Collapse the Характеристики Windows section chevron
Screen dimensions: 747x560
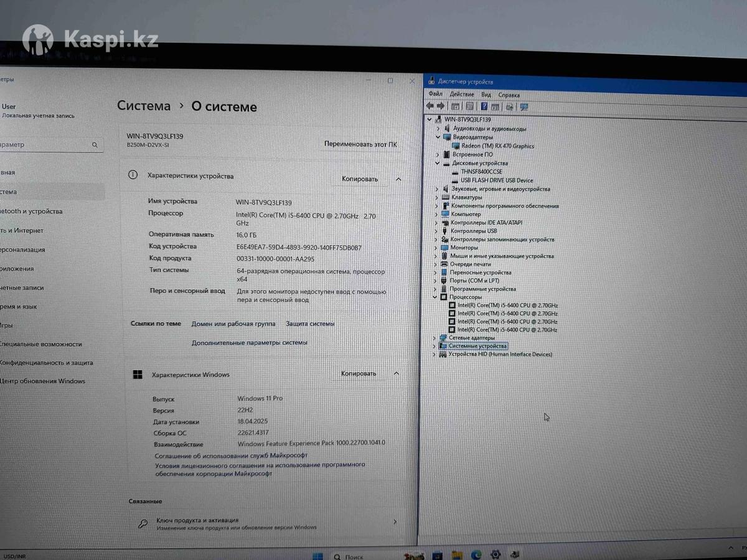(x=397, y=373)
